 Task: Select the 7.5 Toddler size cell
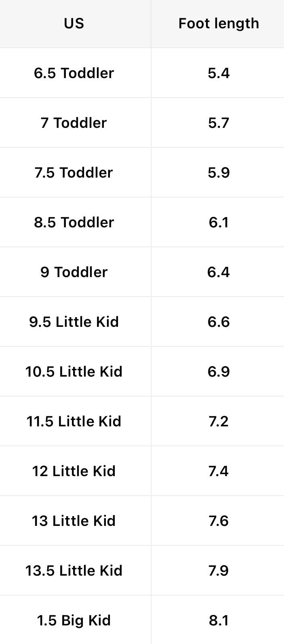(x=74, y=173)
